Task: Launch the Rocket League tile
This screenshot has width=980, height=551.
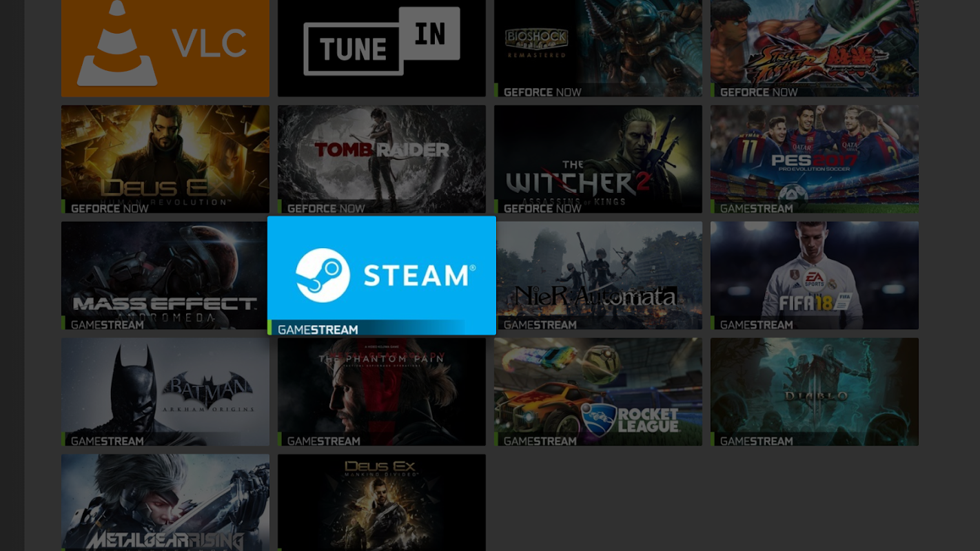Action: [598, 392]
